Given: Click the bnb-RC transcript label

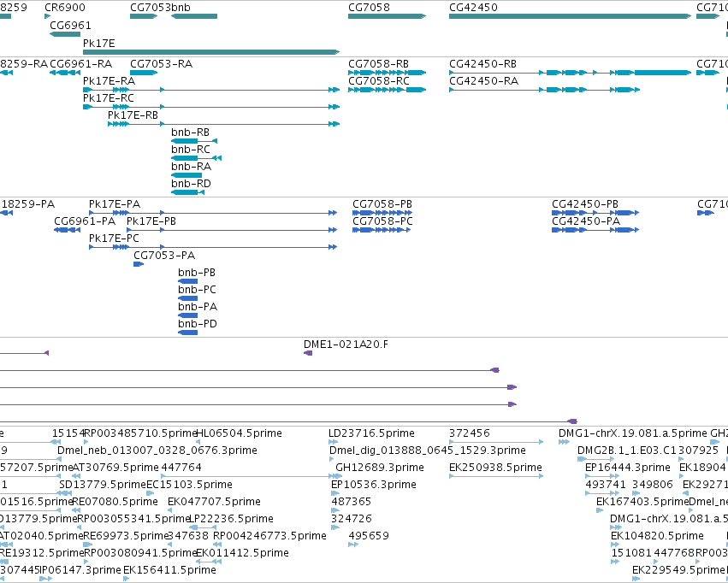Looking at the screenshot, I should pyautogui.click(x=191, y=150).
